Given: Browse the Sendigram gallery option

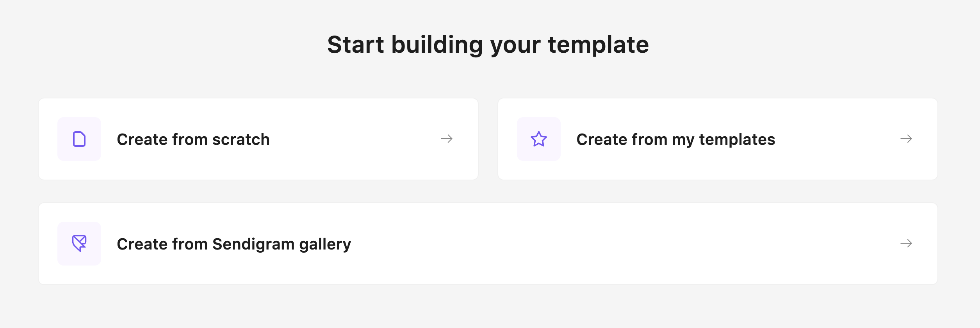Looking at the screenshot, I should click(488, 244).
